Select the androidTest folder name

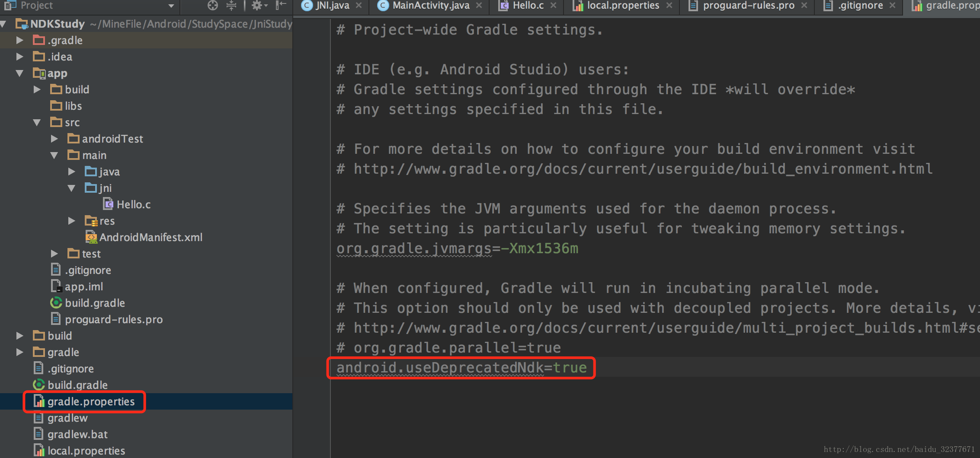tap(112, 139)
